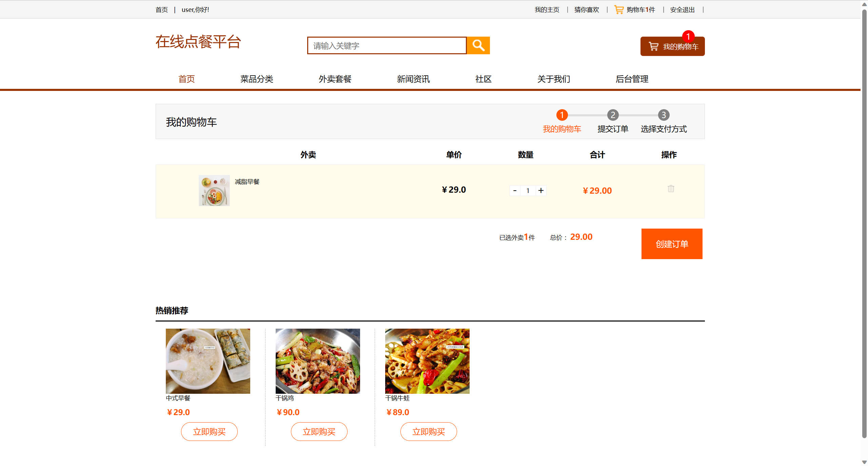The image size is (868, 466).
Task: Click the 创建订单 button
Action: [672, 244]
